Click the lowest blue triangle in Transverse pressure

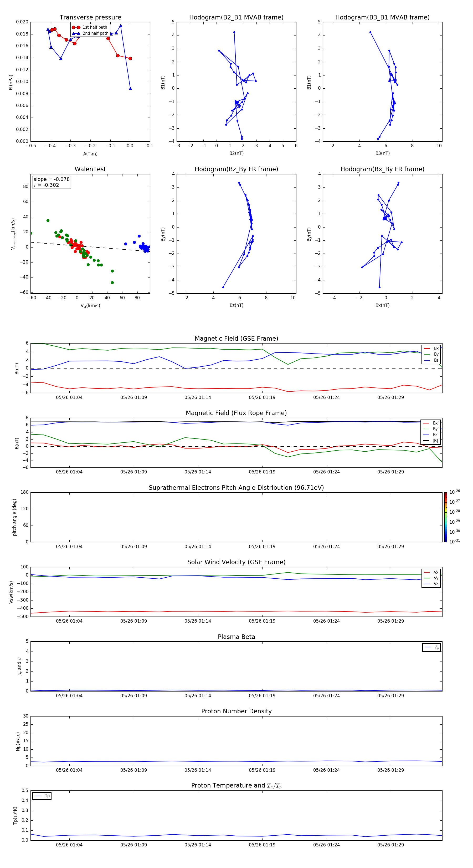pyautogui.click(x=130, y=89)
